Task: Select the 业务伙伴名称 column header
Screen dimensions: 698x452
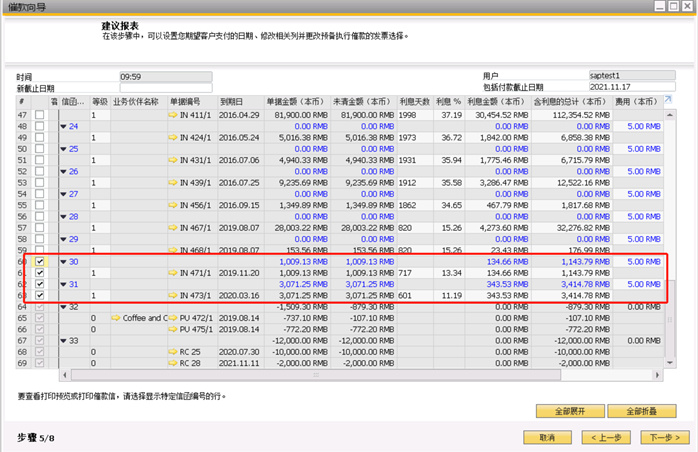Action: [138, 102]
